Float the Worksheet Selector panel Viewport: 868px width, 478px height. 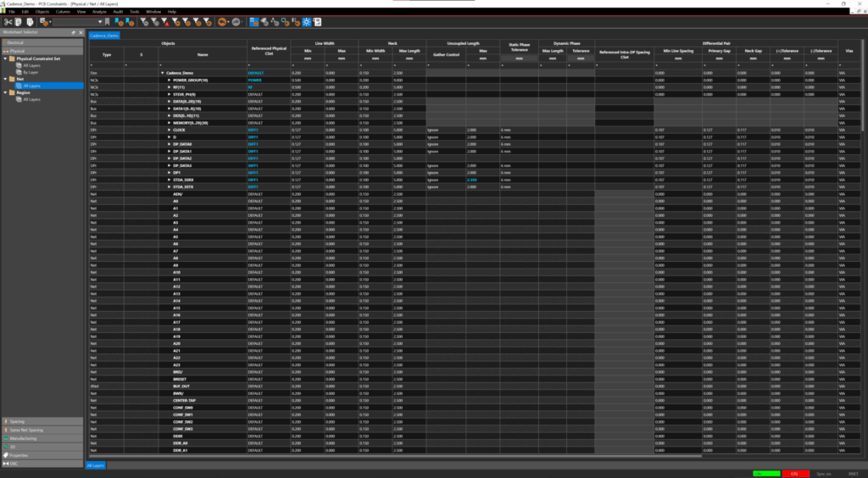pos(73,33)
